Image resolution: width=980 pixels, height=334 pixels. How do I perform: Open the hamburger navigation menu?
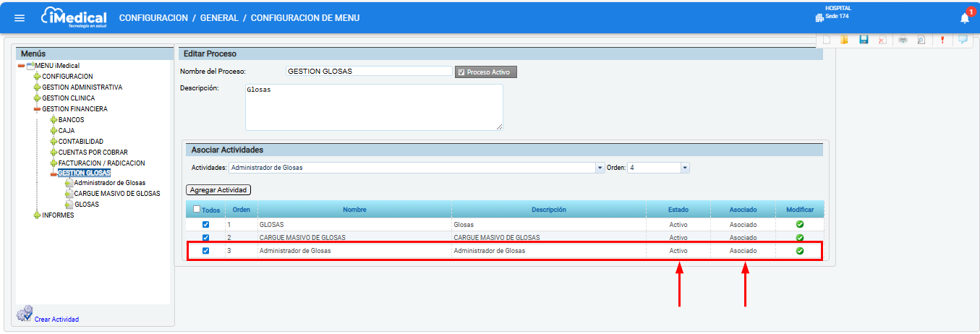(20, 18)
